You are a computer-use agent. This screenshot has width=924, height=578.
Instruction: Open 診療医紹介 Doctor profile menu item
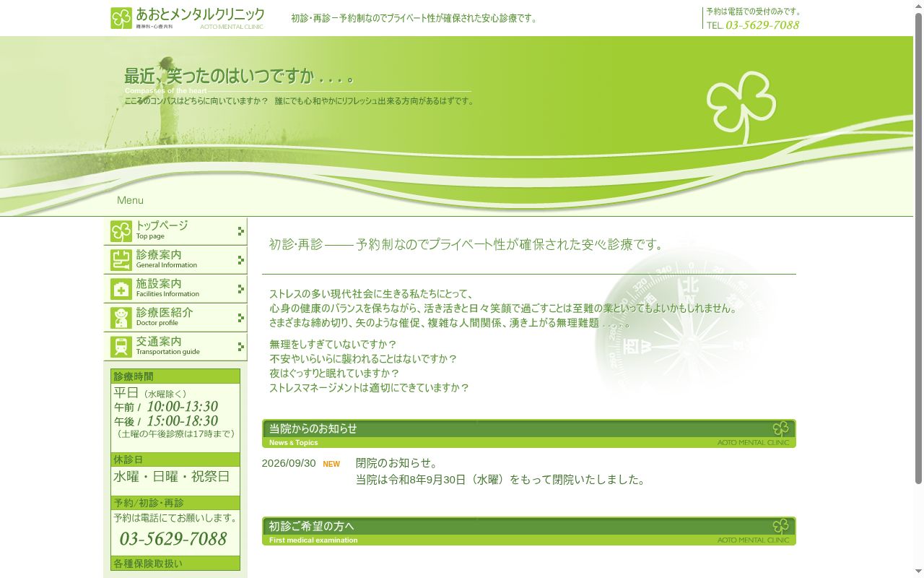(x=175, y=318)
